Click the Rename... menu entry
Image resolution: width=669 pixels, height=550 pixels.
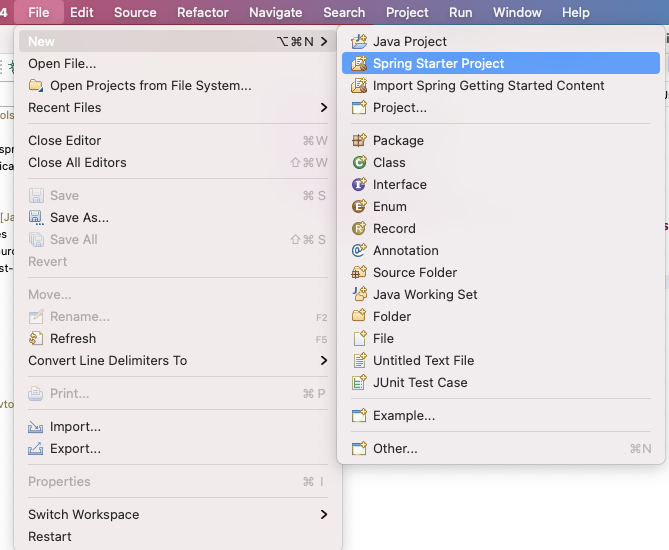pyautogui.click(x=177, y=317)
